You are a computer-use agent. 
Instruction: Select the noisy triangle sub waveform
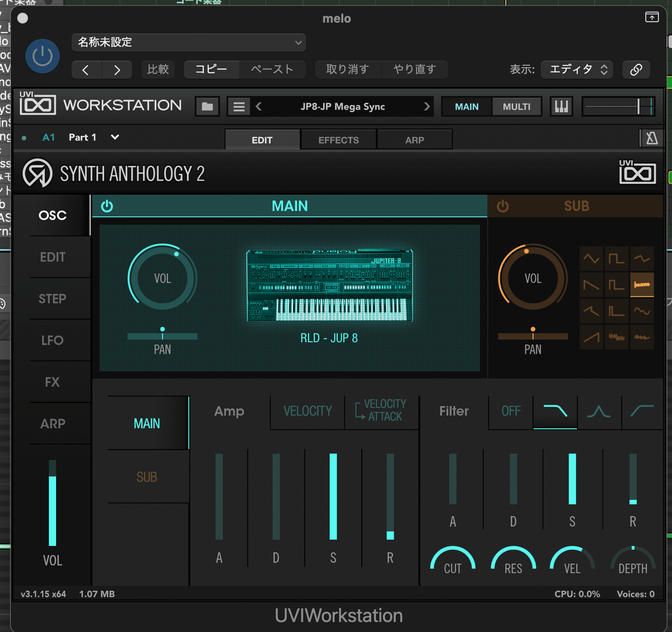(x=642, y=259)
